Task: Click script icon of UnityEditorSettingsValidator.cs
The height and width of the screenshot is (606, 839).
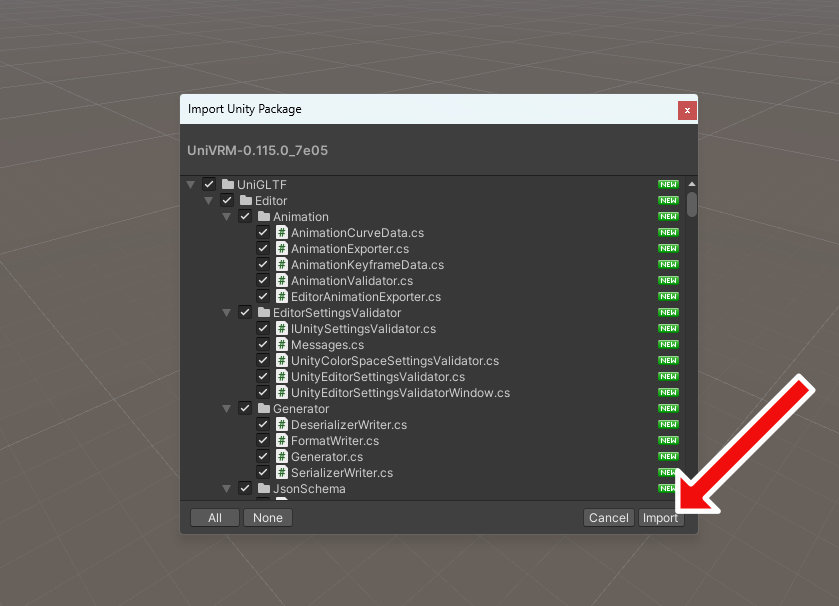Action: 282,377
